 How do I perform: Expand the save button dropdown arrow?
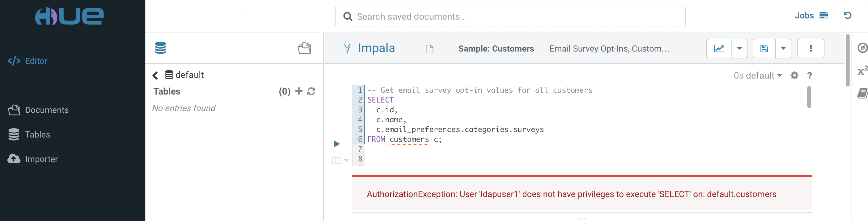(x=783, y=48)
